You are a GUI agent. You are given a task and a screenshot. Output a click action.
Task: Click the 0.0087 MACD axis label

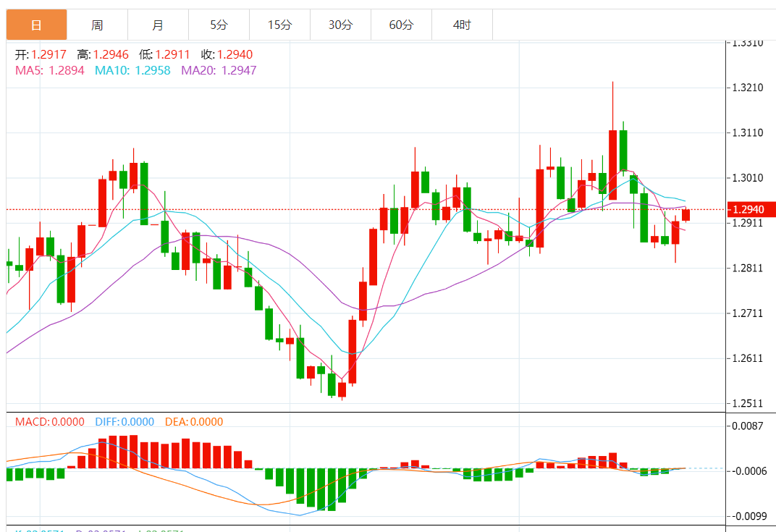[x=748, y=426]
